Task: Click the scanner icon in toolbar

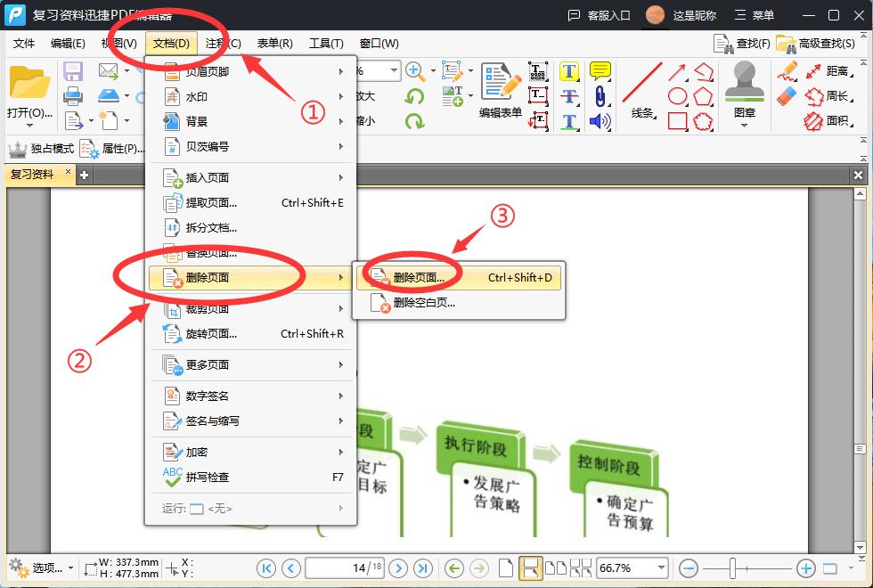Action: (x=109, y=95)
